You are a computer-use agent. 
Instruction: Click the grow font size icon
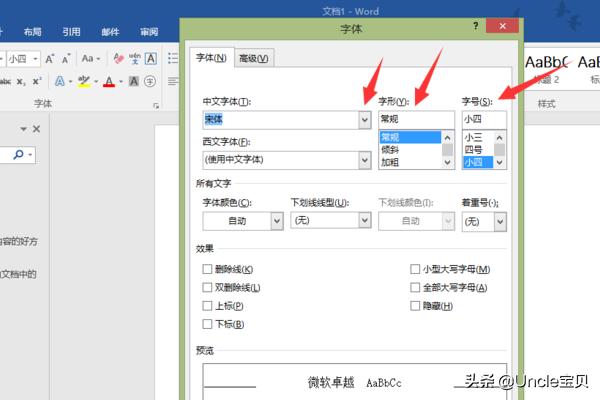click(x=52, y=59)
